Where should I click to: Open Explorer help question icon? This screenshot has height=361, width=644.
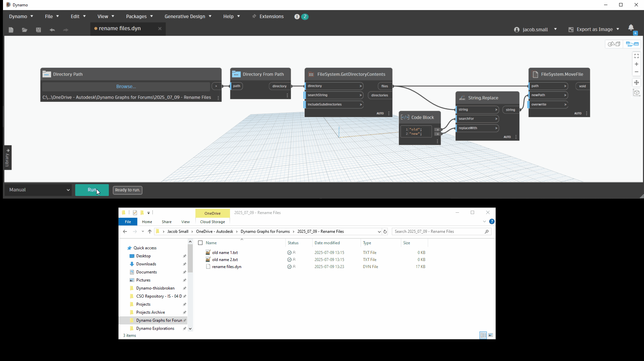492,221
